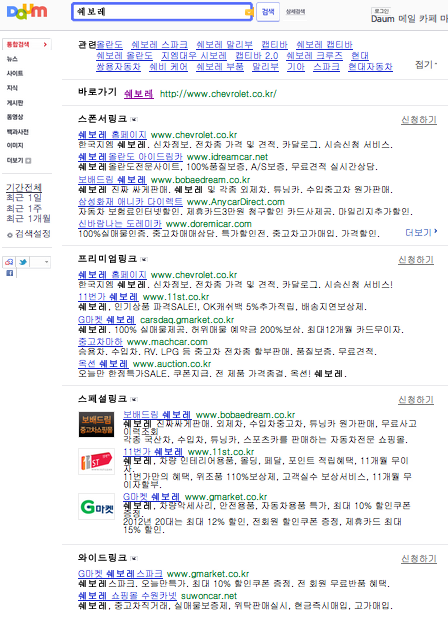Open 신바람나는 도레미카 link
Screen dimensions: 448x618
pyautogui.click(x=120, y=224)
